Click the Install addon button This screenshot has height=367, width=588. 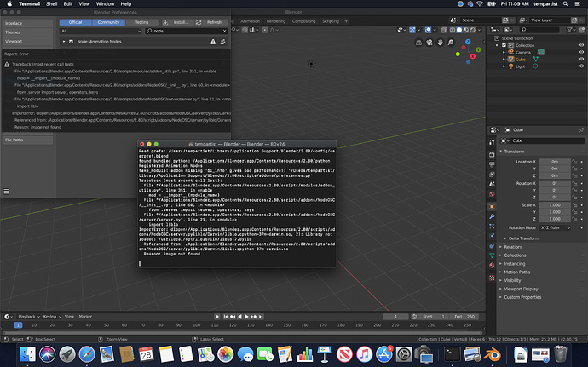pos(176,22)
